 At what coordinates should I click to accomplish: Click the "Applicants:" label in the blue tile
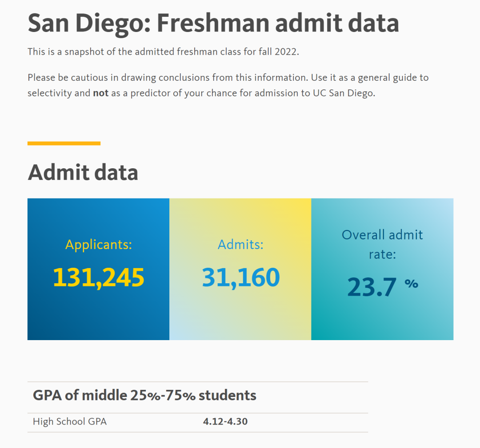[99, 245]
